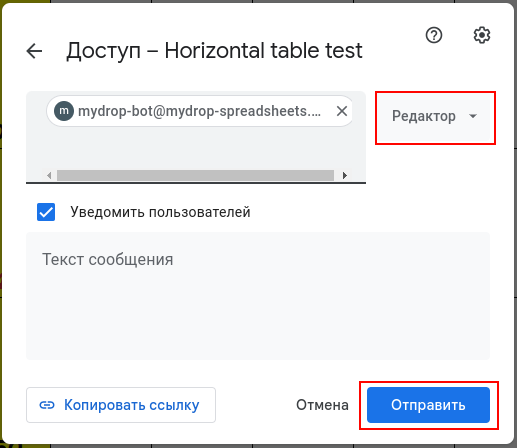Click the horizontal scrollbar left arrow

49,175
